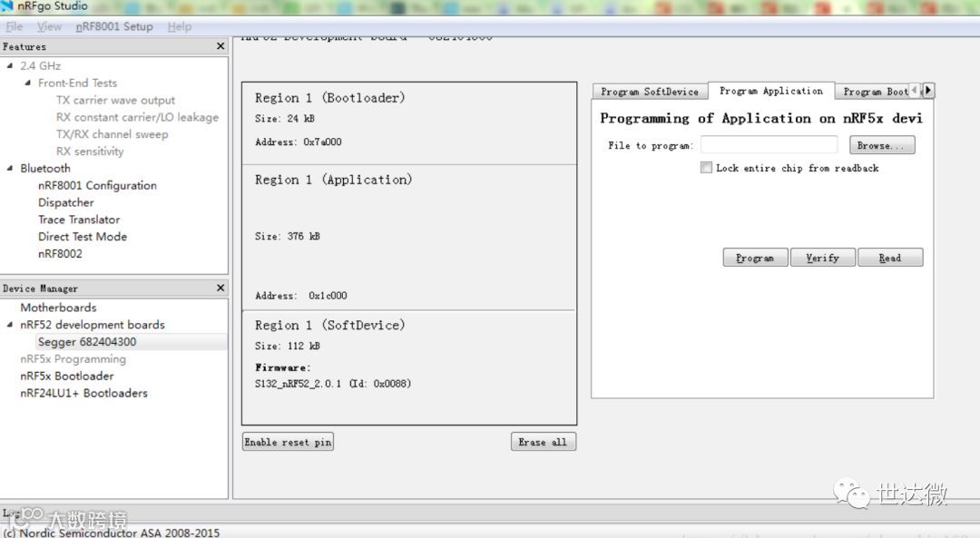The height and width of the screenshot is (538, 980).
Task: Collapse the 2.4 GHz tree node
Action: coord(9,65)
